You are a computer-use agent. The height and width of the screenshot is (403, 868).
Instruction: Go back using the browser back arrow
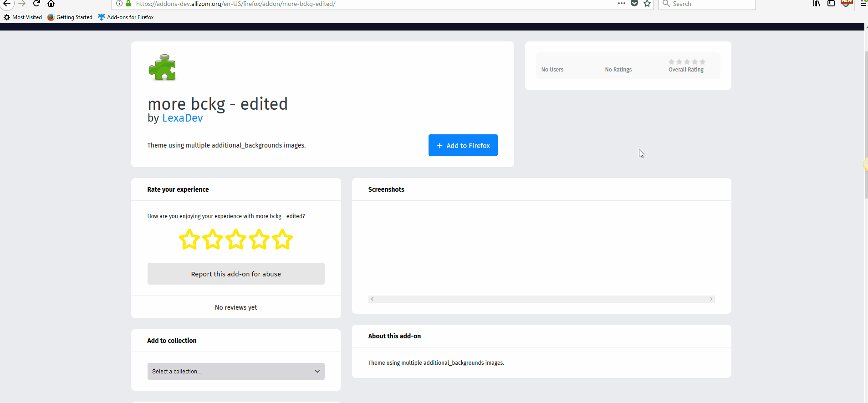click(x=7, y=4)
